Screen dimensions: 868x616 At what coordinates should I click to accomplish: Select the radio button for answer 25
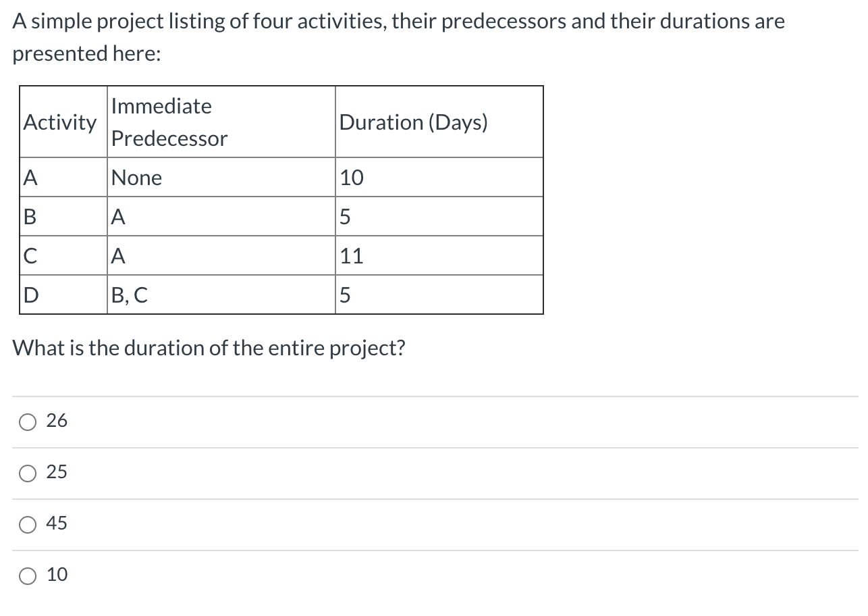[x=27, y=473]
